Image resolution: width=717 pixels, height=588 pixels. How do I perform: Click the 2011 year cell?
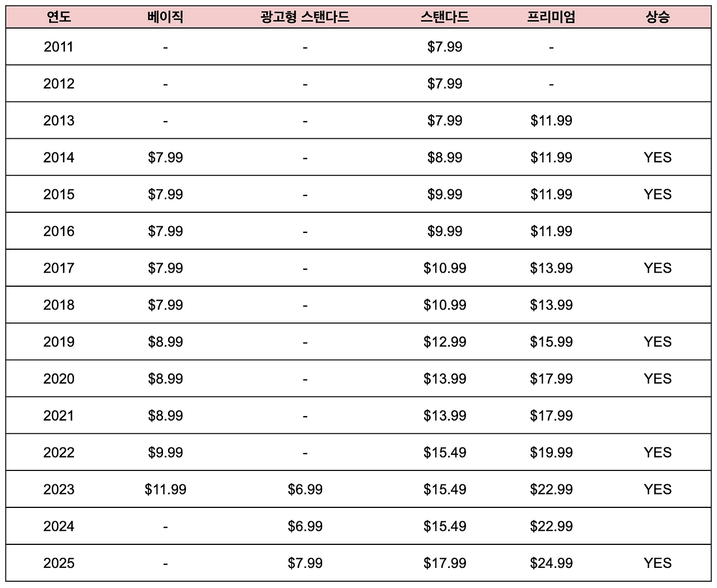coord(59,46)
